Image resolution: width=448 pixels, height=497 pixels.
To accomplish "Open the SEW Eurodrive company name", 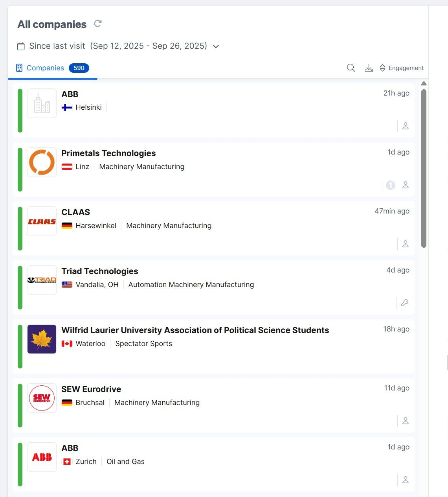I will pyautogui.click(x=91, y=389).
